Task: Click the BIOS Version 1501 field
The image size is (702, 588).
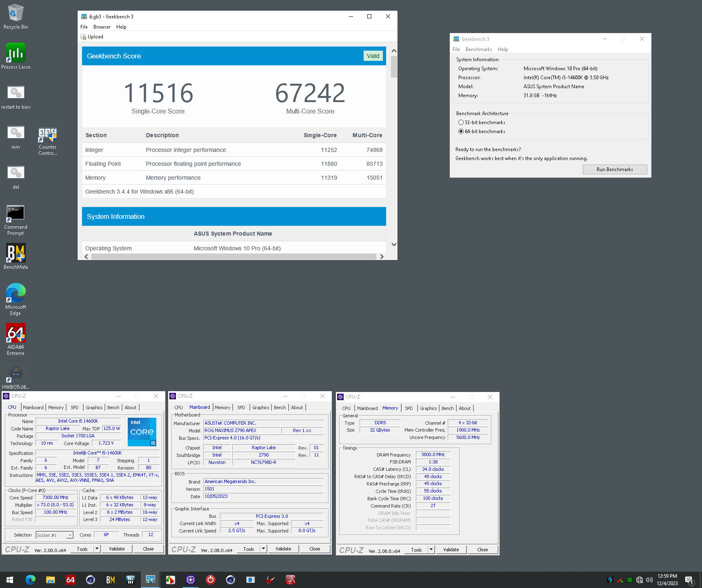Action: click(264, 489)
